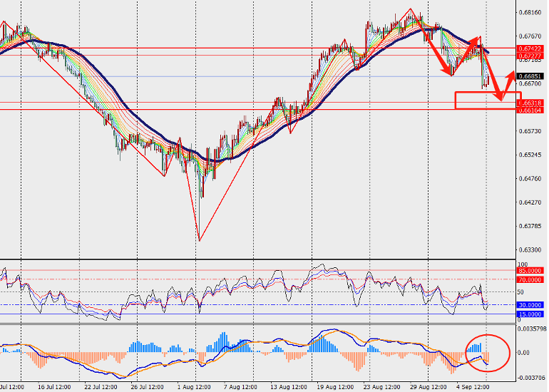Click the 23 Aug 12:00 time label
The width and height of the screenshot is (549, 392).
381,387
